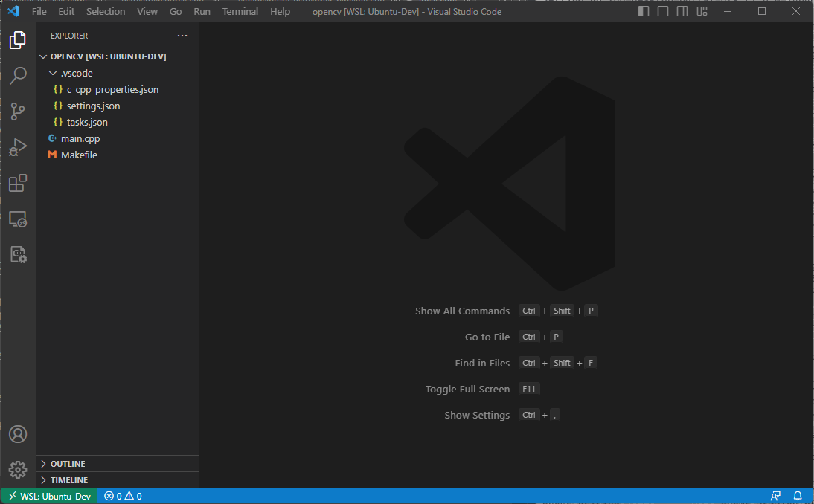
Task: Click the notifications bell in status bar
Action: pyautogui.click(x=798, y=497)
